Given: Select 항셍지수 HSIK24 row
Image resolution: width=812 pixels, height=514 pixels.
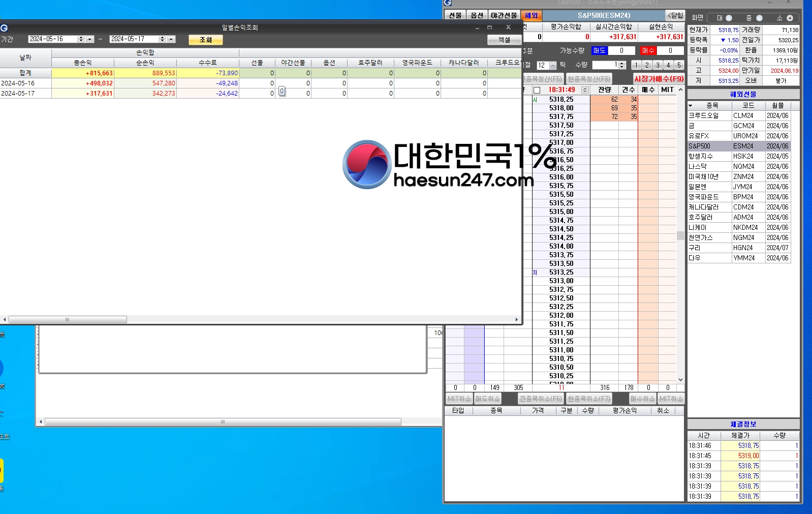Looking at the screenshot, I should (739, 156).
